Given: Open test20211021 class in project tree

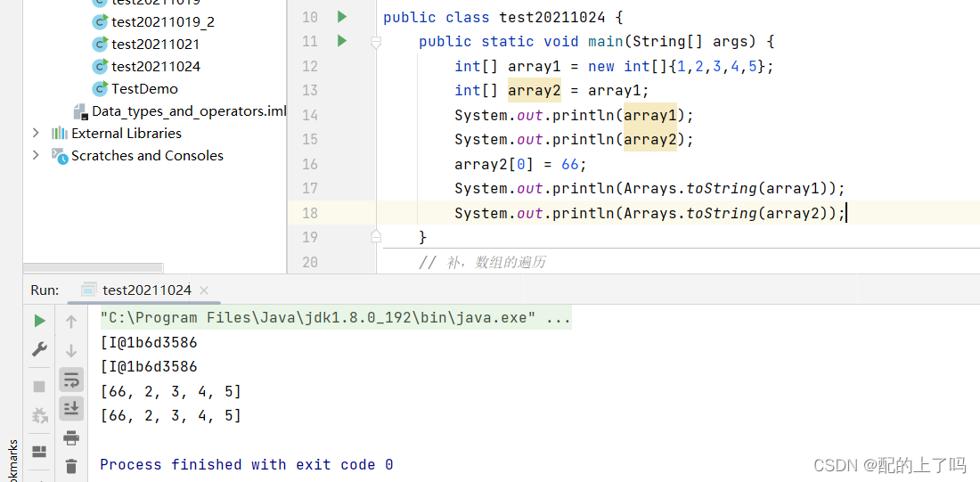Looking at the screenshot, I should tap(156, 45).
